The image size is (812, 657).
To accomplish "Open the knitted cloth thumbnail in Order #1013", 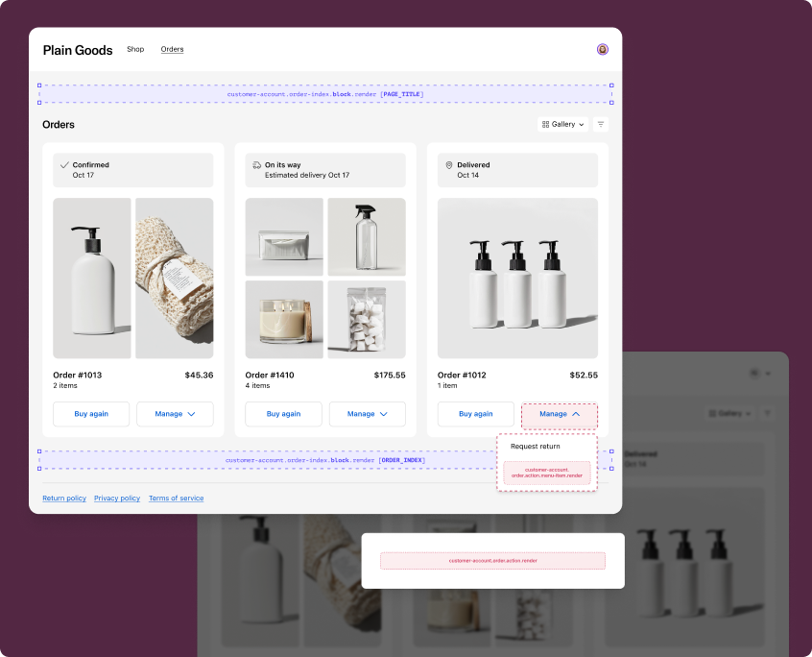I will pyautogui.click(x=175, y=279).
